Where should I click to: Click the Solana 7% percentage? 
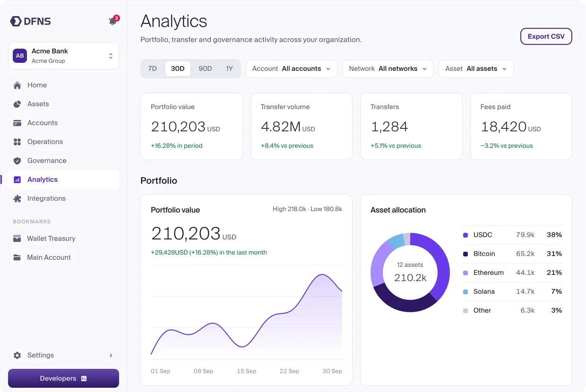click(x=557, y=291)
